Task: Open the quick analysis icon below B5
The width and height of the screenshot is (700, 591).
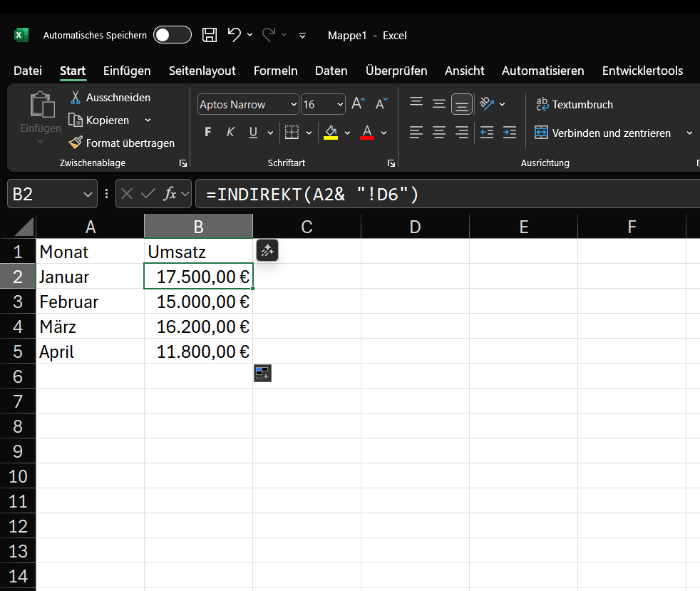Action: tap(262, 373)
